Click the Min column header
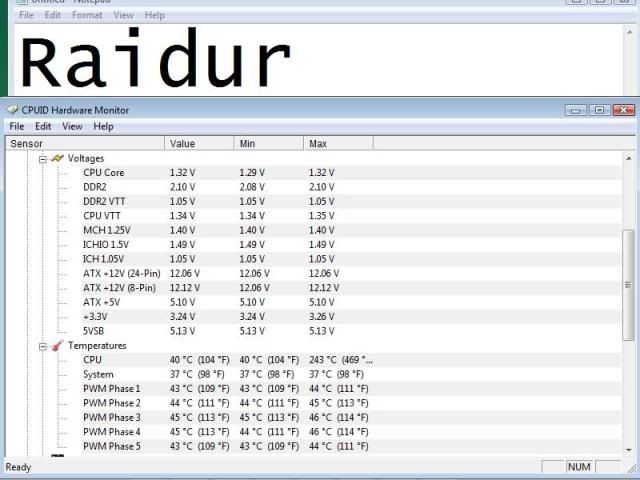Screen dimensions: 640x480 [269, 144]
